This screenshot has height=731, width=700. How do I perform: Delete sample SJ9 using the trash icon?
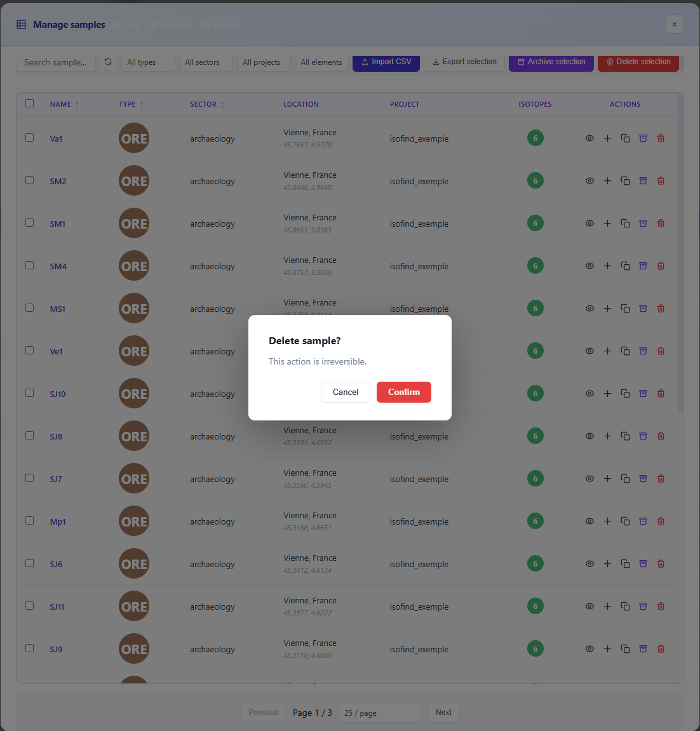[661, 649]
